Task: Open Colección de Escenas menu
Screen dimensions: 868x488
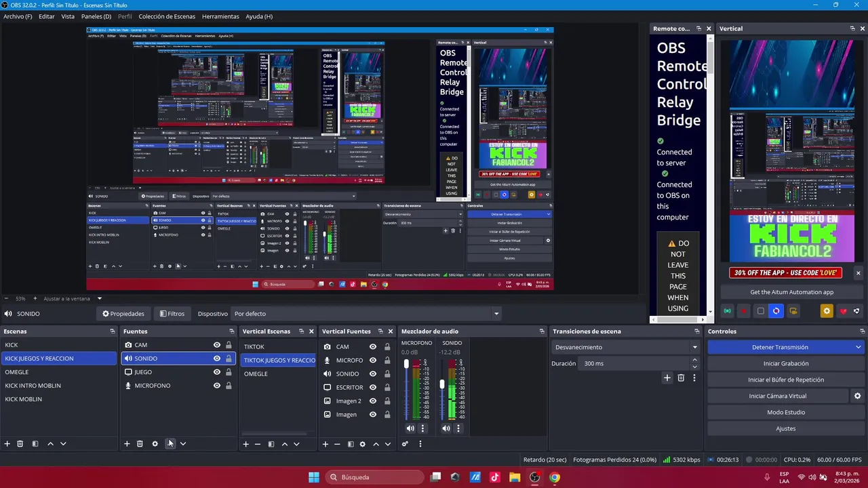Action: click(x=167, y=16)
